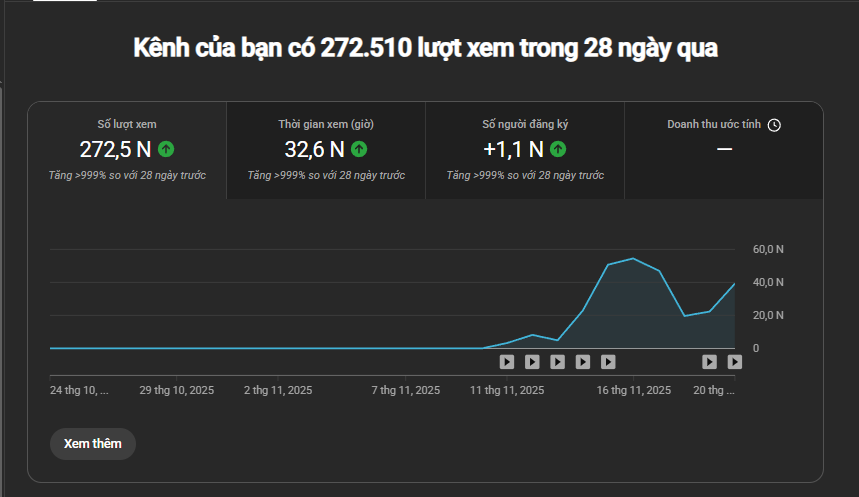Screen dimensions: 859x497
Task: Click green up arrow next to 32,6 N
Action: pos(359,149)
